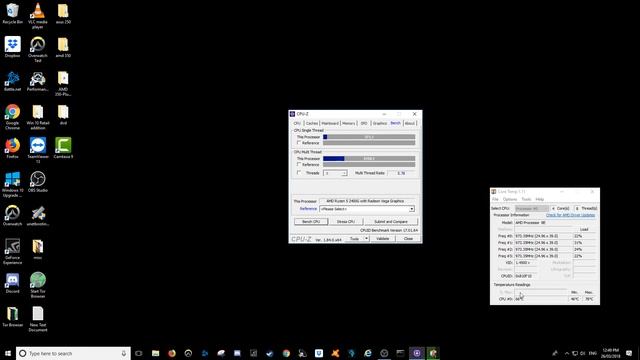This screenshot has width=640, height=360.
Task: Switch to the Mainboard tab in CPU-Z
Action: click(x=330, y=123)
